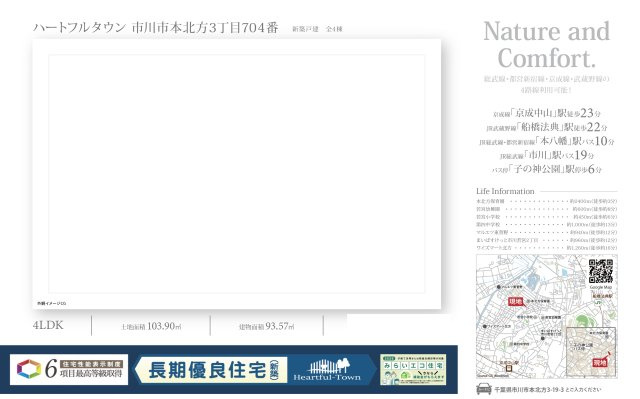Click the Google Map label under the QR code
The height and width of the screenshot is (399, 640).
click(x=601, y=287)
